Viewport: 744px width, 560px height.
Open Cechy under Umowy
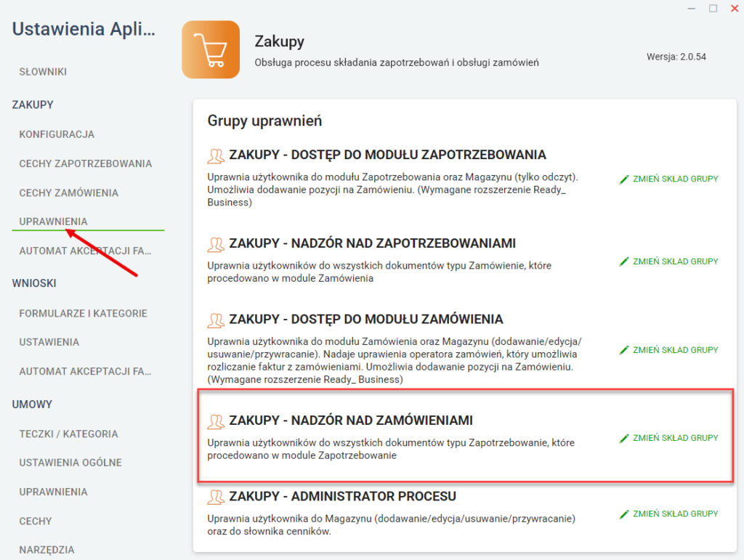[x=35, y=521]
